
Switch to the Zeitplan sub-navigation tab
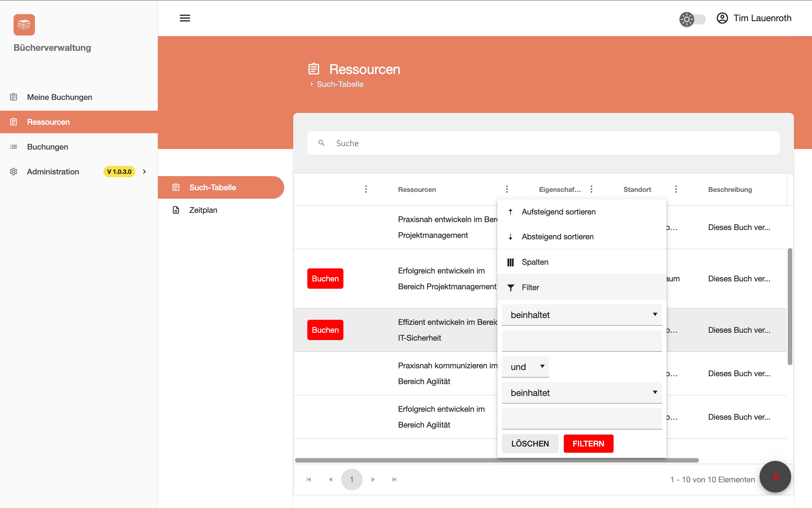tap(221, 210)
